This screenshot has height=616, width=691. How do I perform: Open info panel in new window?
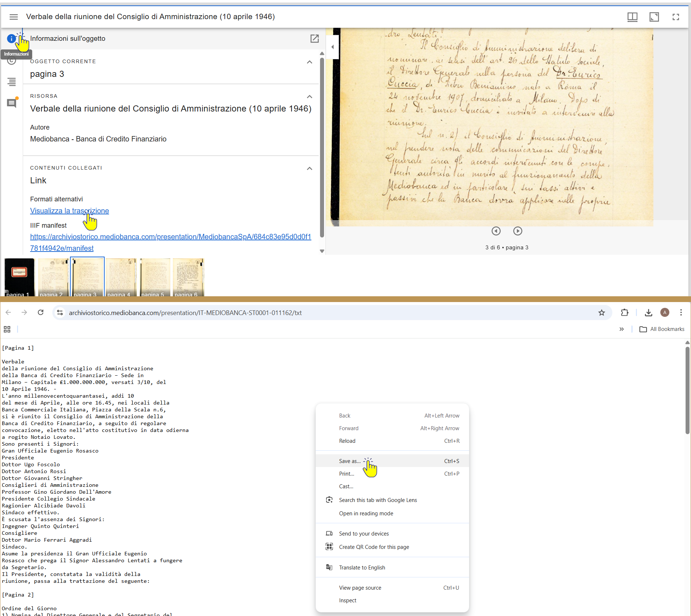coord(314,39)
